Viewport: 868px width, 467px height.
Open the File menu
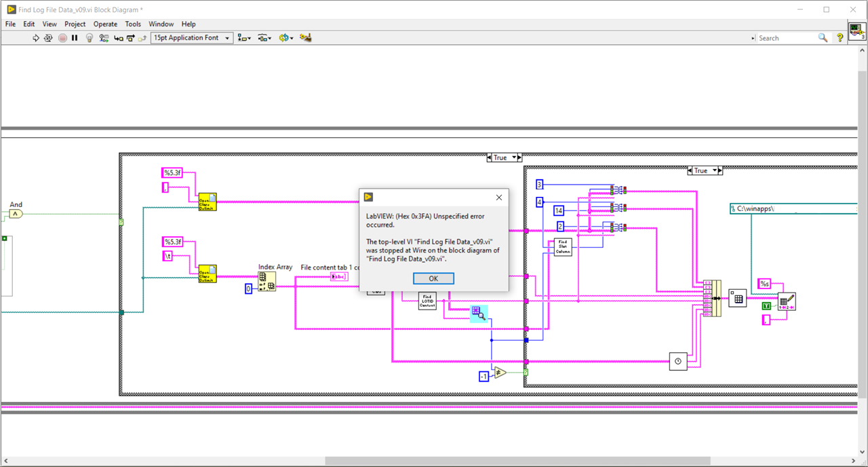point(10,24)
